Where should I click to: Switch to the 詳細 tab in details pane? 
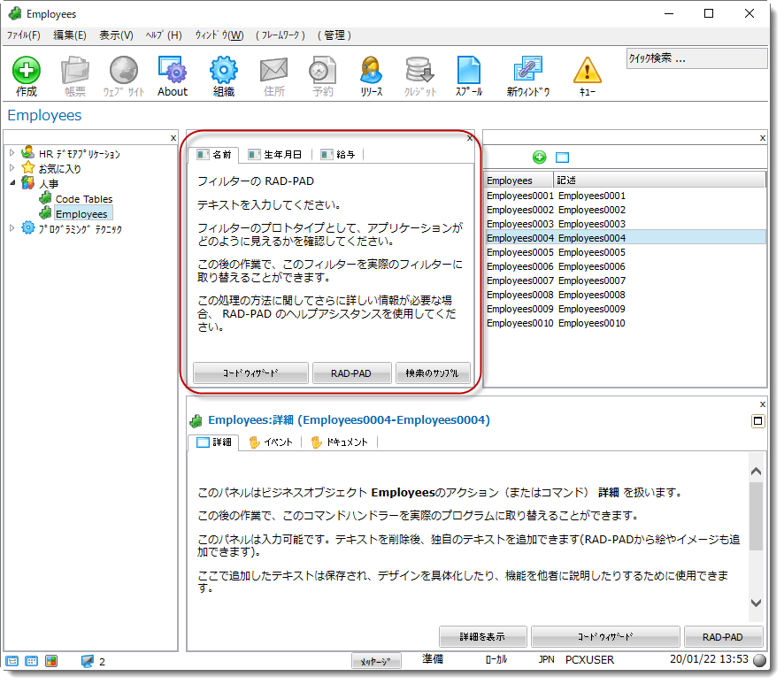(x=213, y=442)
